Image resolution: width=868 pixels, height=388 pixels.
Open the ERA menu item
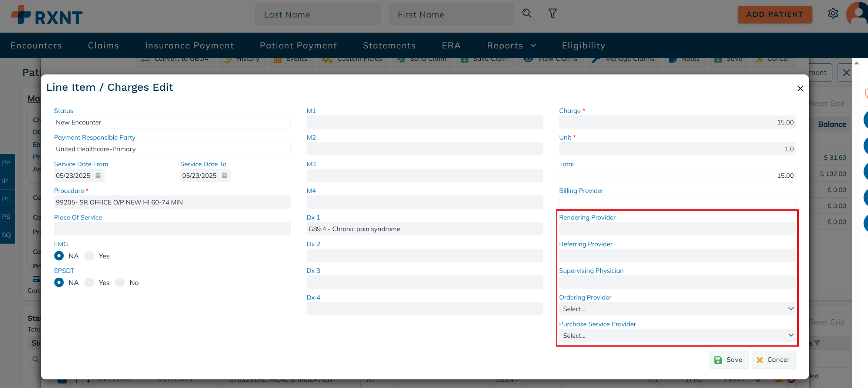point(451,46)
